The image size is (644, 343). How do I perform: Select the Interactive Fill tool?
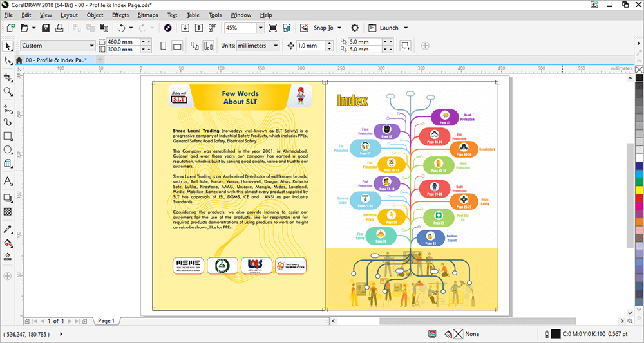(7, 243)
